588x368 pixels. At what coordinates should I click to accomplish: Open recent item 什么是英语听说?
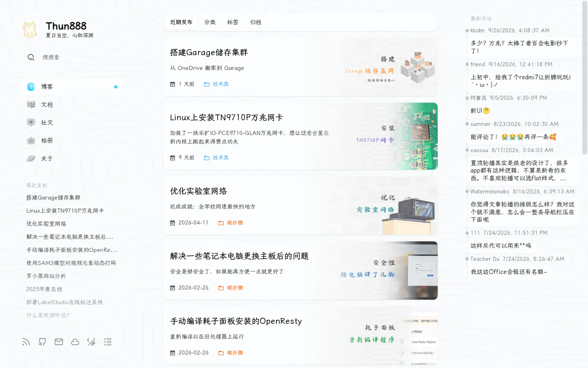tap(48, 315)
